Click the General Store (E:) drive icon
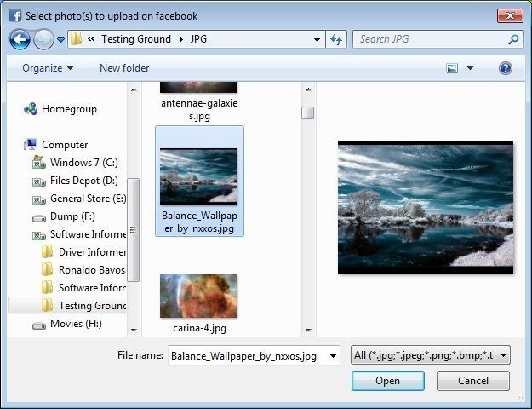The height and width of the screenshot is (409, 532). [38, 199]
